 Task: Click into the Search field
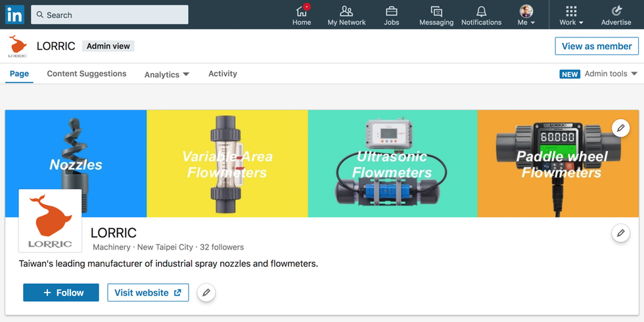click(110, 14)
